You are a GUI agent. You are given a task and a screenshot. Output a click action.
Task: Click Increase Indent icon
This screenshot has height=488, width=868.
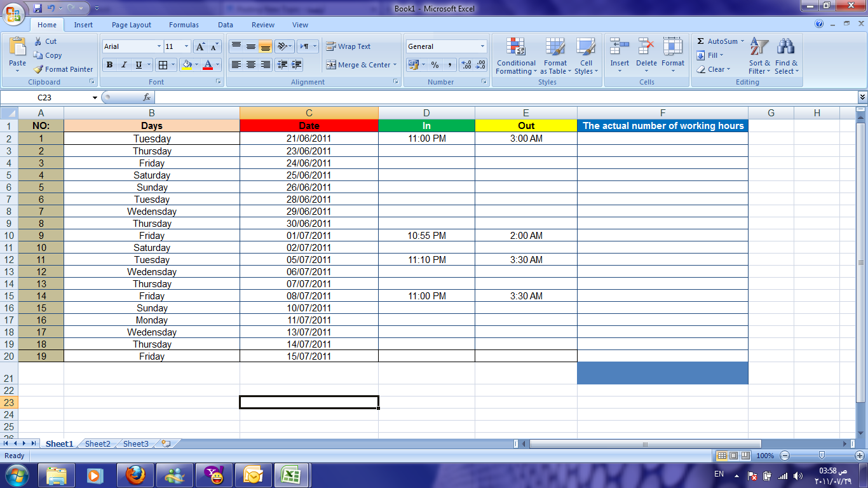point(297,65)
